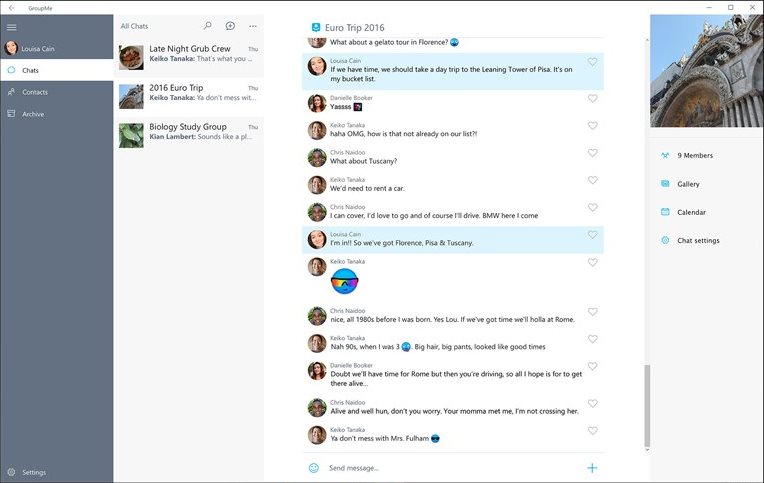764x483 pixels.
Task: Click the Settings gear icon in sidebar
Action: pyautogui.click(x=11, y=472)
